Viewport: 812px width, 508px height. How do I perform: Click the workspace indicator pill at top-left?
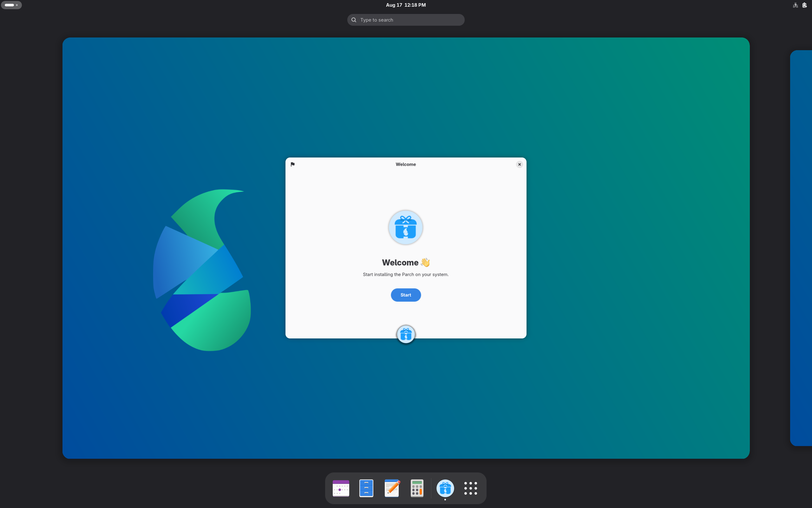point(11,5)
